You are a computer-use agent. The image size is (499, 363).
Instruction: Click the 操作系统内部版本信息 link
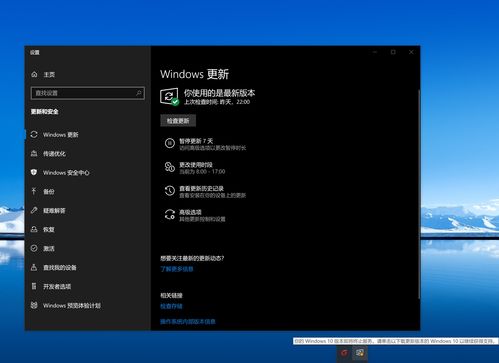[188, 322]
